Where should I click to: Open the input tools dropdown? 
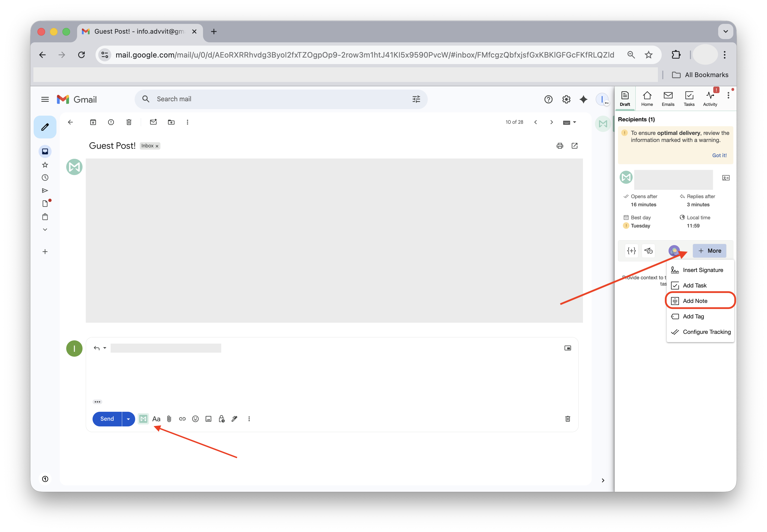[570, 122]
